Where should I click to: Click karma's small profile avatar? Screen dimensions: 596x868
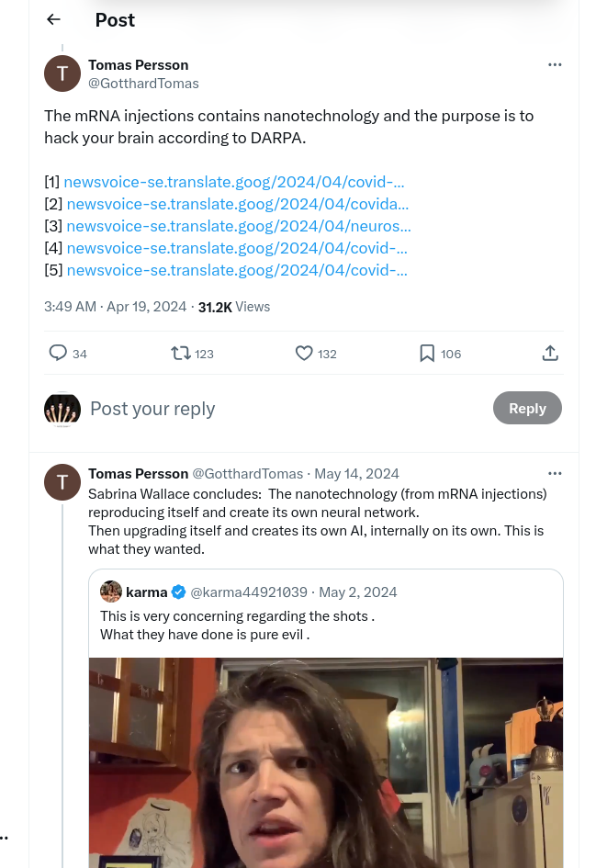pos(111,592)
